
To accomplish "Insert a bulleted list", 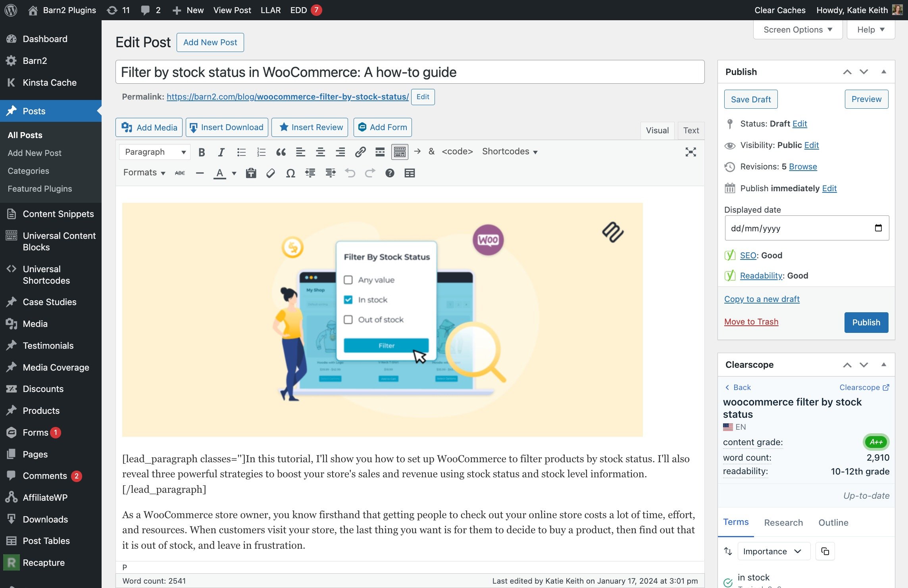I will [x=241, y=152].
